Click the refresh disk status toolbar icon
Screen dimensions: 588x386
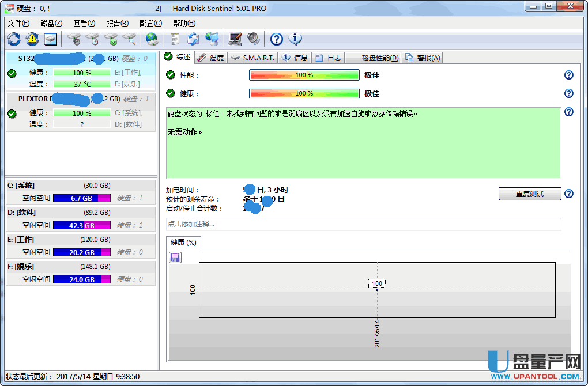point(14,39)
